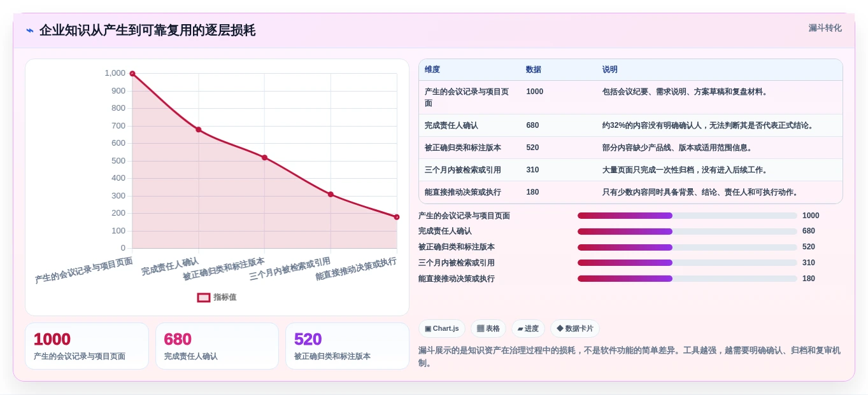
Task: Click the x-axis label 能直接推动决策或执行
Action: click(357, 269)
